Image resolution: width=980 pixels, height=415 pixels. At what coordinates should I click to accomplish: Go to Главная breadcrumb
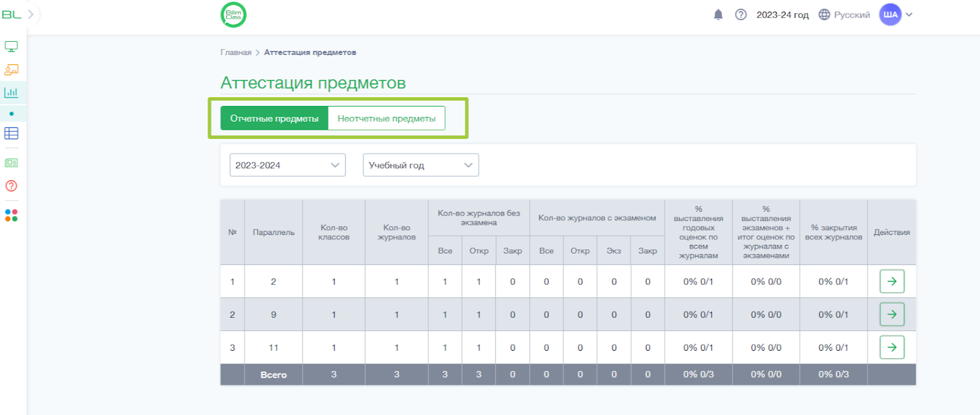click(236, 53)
